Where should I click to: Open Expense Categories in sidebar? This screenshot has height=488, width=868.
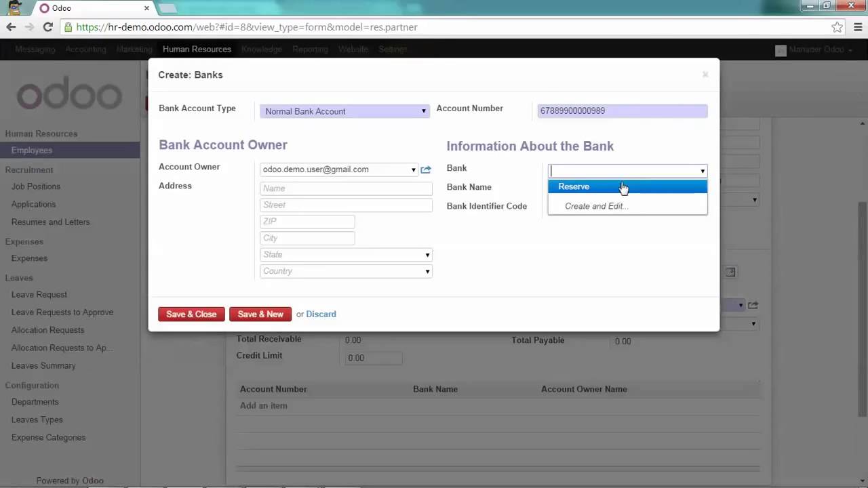pyautogui.click(x=48, y=437)
